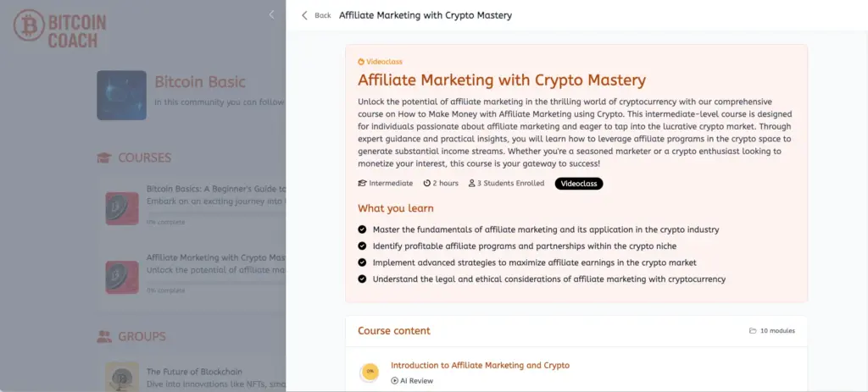The width and height of the screenshot is (868, 392).
Task: Click the Course content heading
Action: pyautogui.click(x=393, y=331)
